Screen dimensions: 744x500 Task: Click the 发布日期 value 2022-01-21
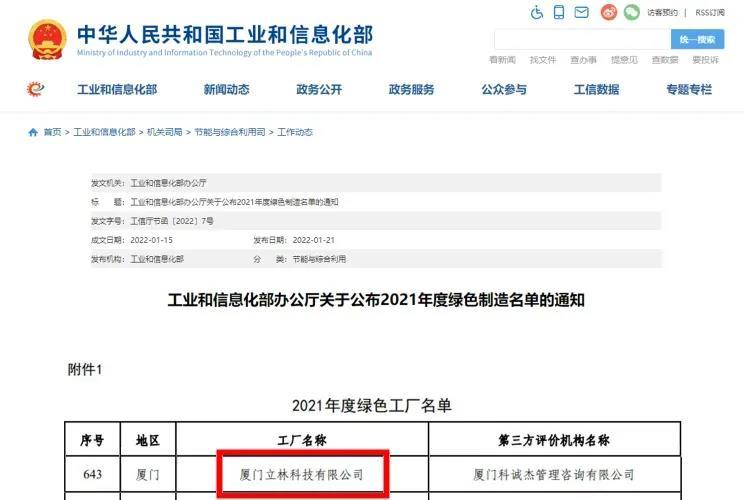pyautogui.click(x=314, y=240)
